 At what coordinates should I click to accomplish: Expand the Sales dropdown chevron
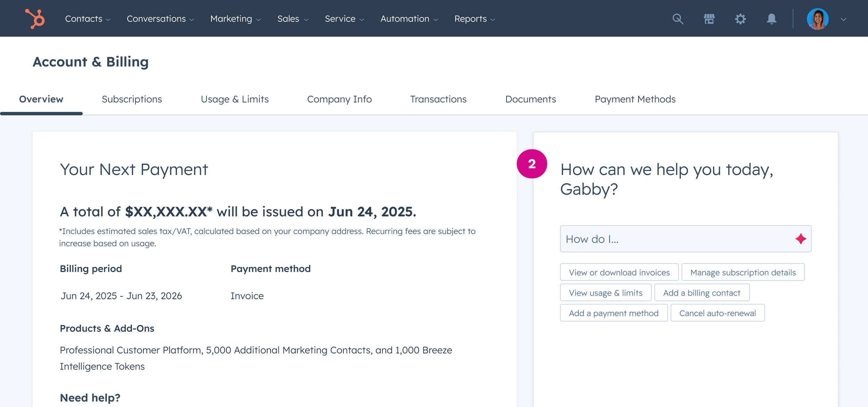pyautogui.click(x=306, y=20)
